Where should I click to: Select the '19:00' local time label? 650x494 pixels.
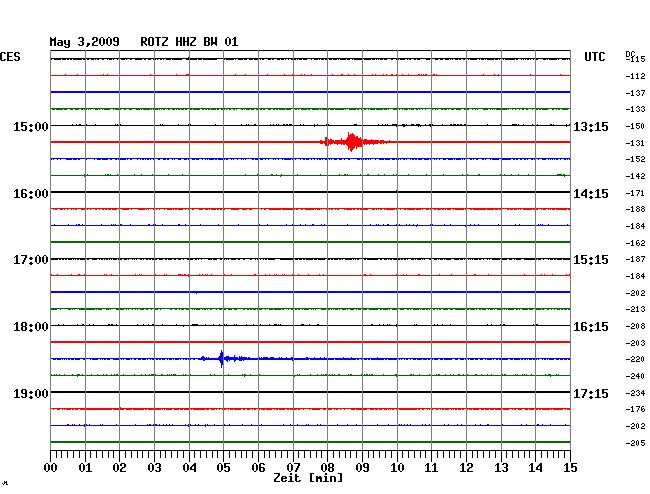(31, 393)
